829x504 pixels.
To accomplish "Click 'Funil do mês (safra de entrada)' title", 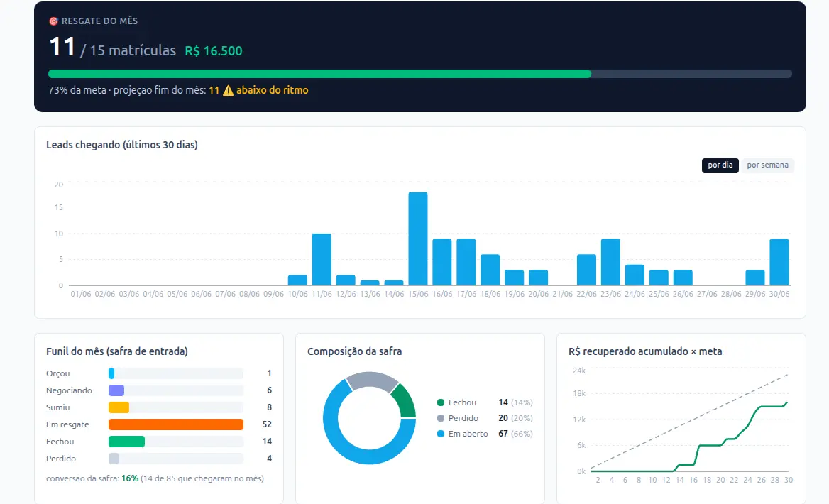I will coord(117,351).
